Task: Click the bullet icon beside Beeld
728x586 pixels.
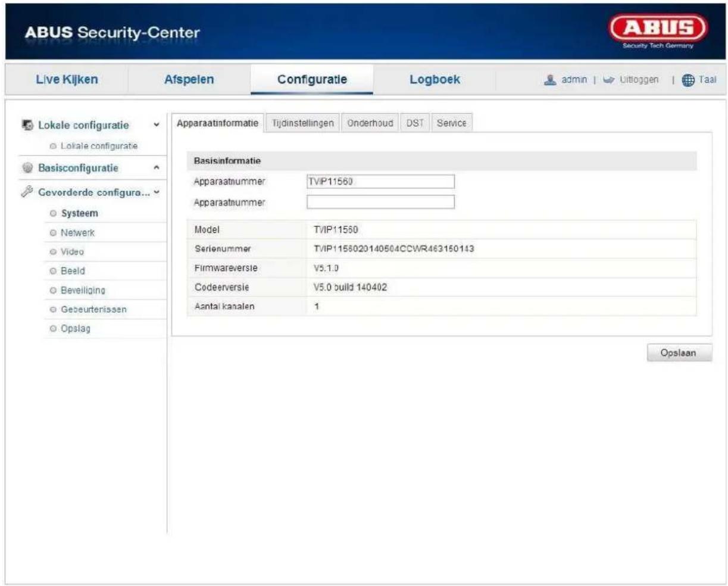Action: pyautogui.click(x=54, y=271)
